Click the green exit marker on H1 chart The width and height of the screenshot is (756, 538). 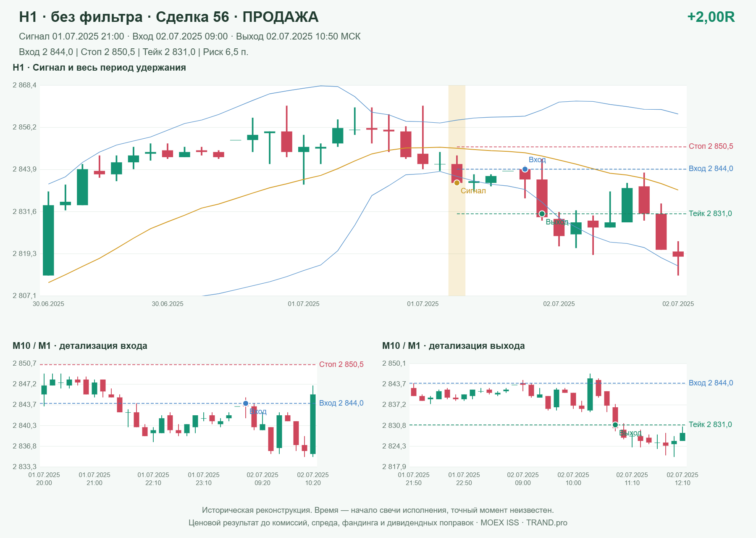[542, 214]
